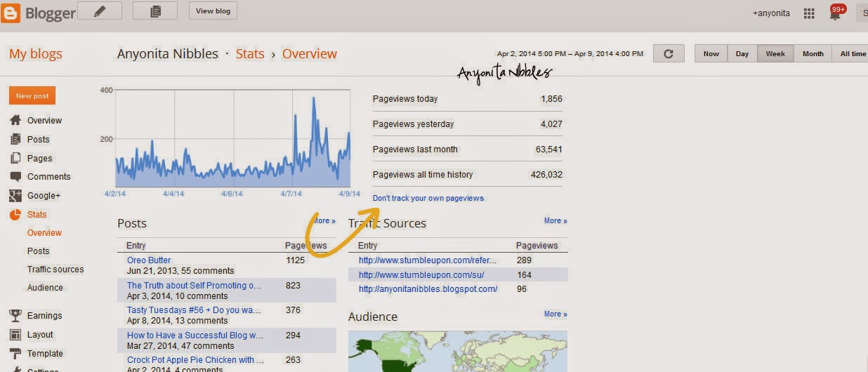868x372 pixels.
Task: Click Pageviews all time history value 426,032
Action: [x=546, y=175]
